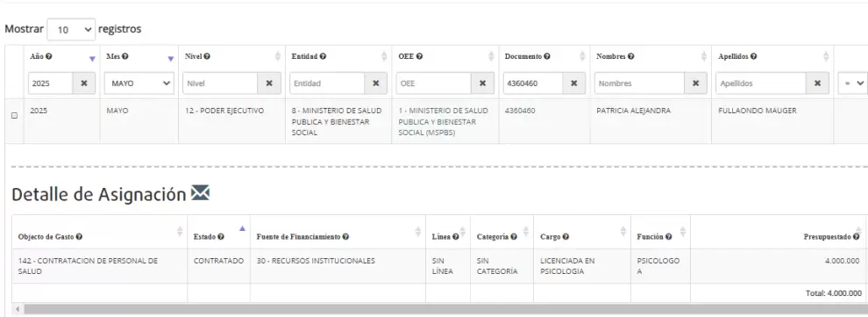
Task: Click the help icon next to Entidad
Action: (323, 56)
